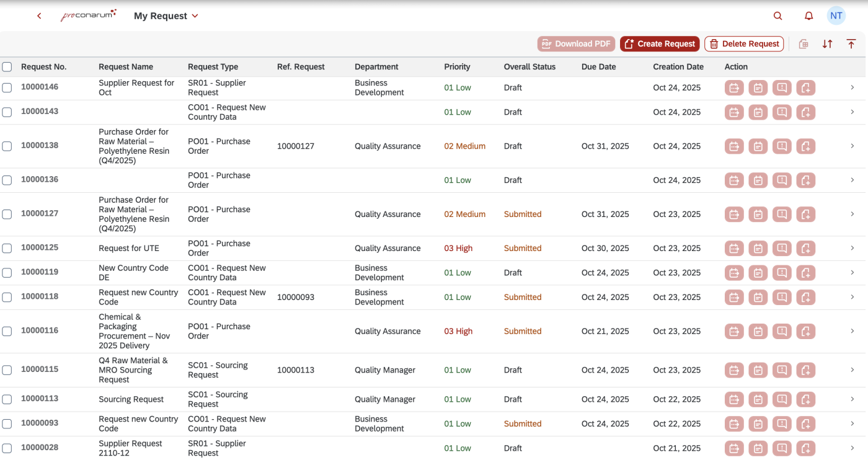Open the NT user avatar
This screenshot has width=868, height=460.
click(x=836, y=16)
